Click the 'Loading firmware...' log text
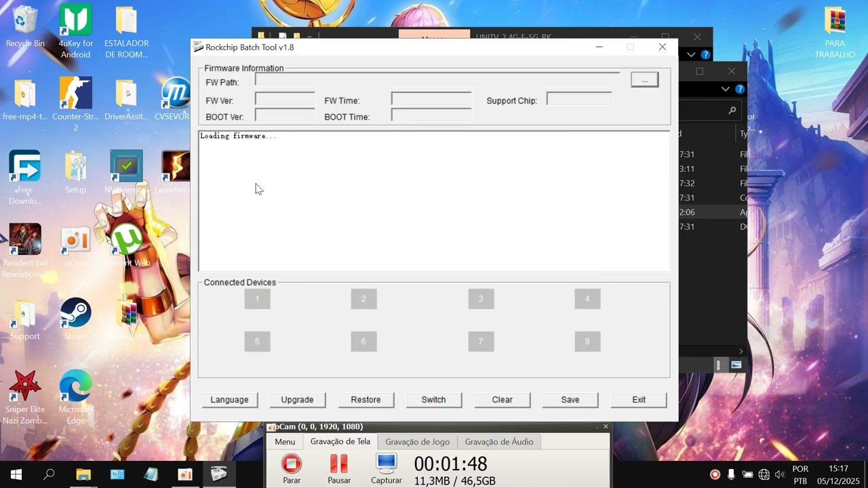The image size is (868, 488). [x=238, y=136]
